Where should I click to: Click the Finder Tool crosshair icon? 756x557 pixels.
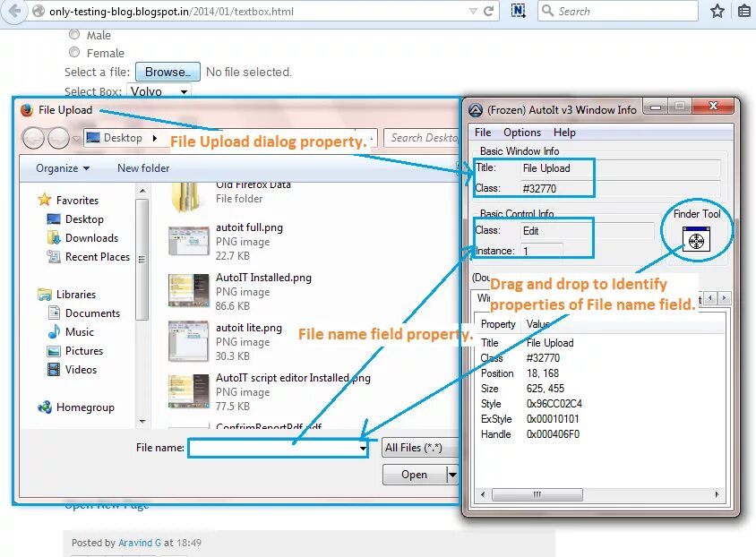tap(696, 239)
